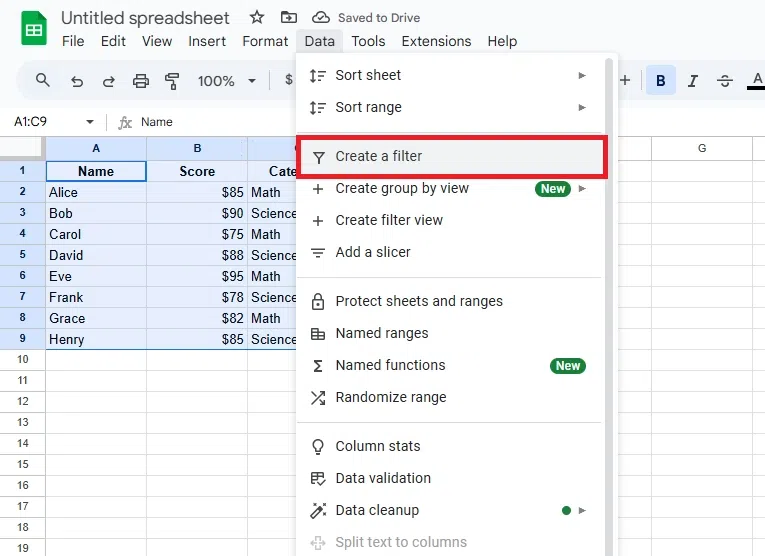Open the Insert menu

(207, 41)
